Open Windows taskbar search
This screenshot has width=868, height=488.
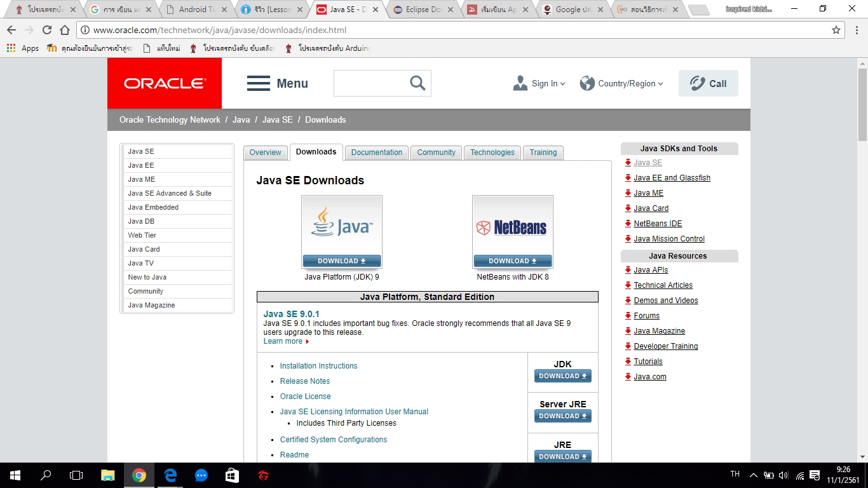[x=46, y=475]
